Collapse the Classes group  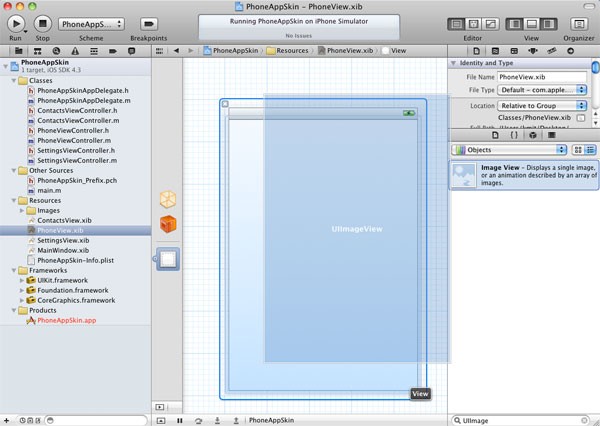pos(14,81)
